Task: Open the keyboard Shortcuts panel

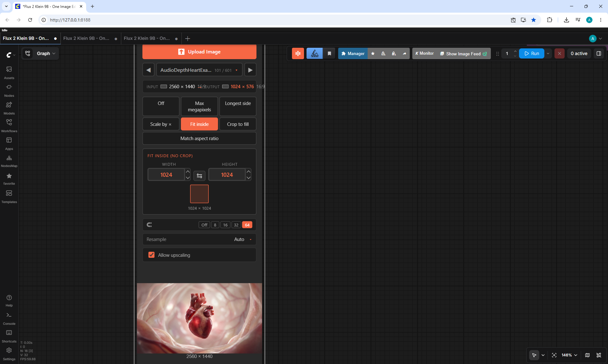Action: pyautogui.click(x=9, y=336)
